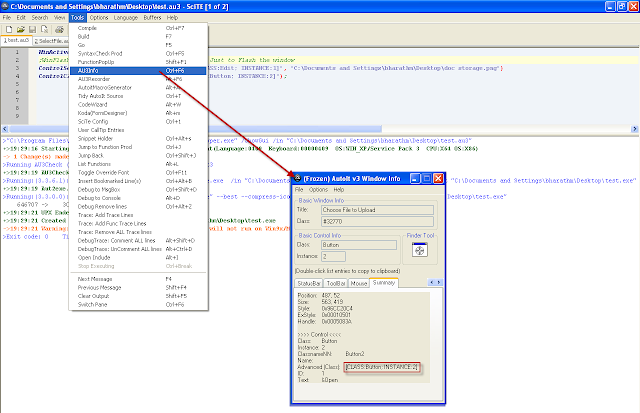Switch to the test.au3 buffer tab
The height and width of the screenshot is (413, 640).
coord(16,40)
